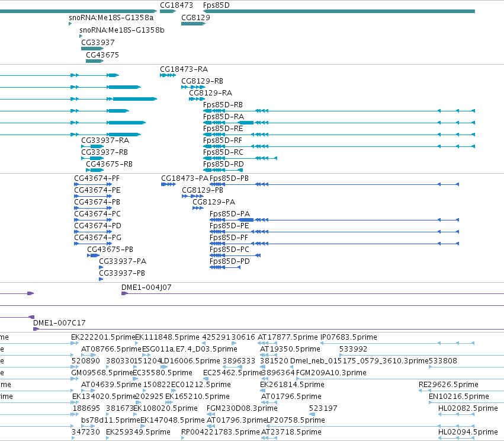The image size is (504, 441).
Task: Select EST HL02094.5prime
Action: [x=468, y=432]
